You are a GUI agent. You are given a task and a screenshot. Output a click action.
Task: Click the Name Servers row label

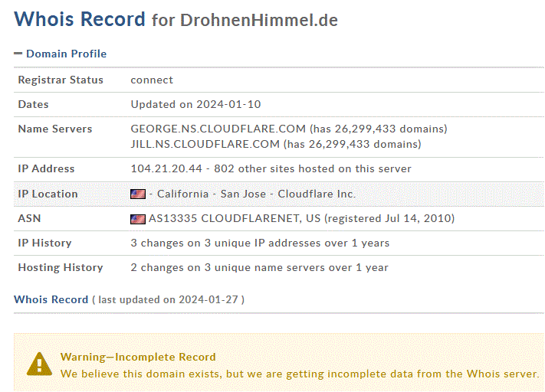(55, 129)
